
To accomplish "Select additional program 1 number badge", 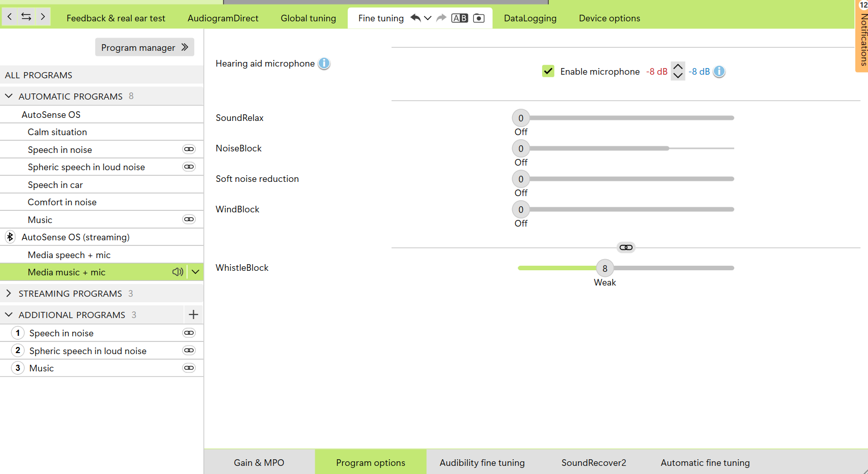I will [x=18, y=333].
